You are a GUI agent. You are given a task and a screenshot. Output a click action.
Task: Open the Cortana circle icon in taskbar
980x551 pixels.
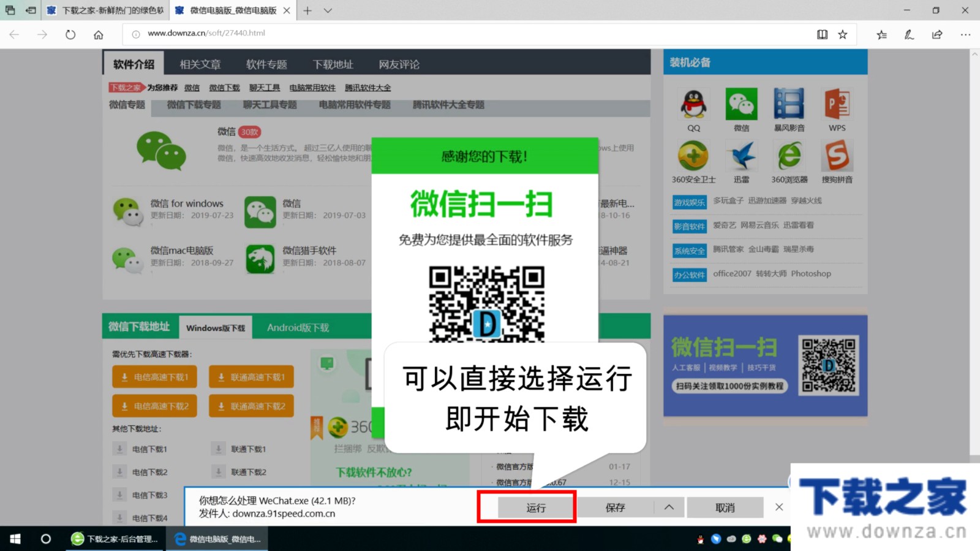point(45,539)
